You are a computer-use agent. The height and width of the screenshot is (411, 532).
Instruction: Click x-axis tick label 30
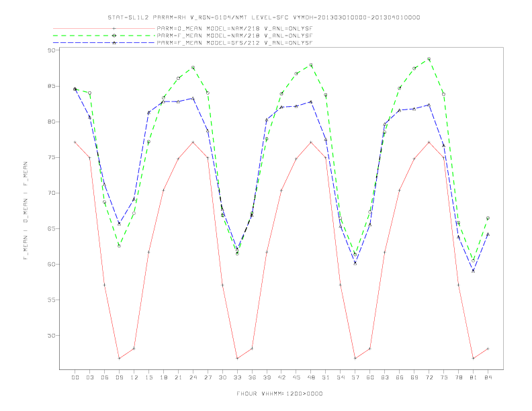[222, 377]
